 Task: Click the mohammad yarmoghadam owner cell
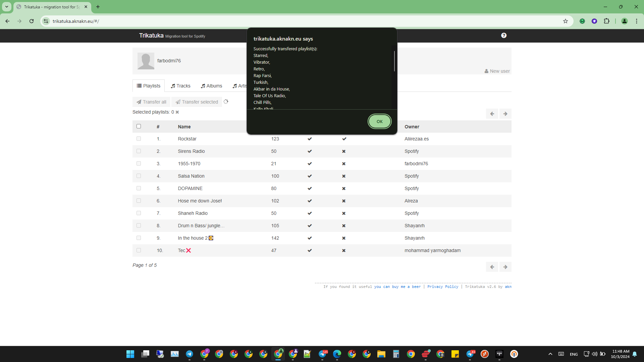tap(433, 250)
